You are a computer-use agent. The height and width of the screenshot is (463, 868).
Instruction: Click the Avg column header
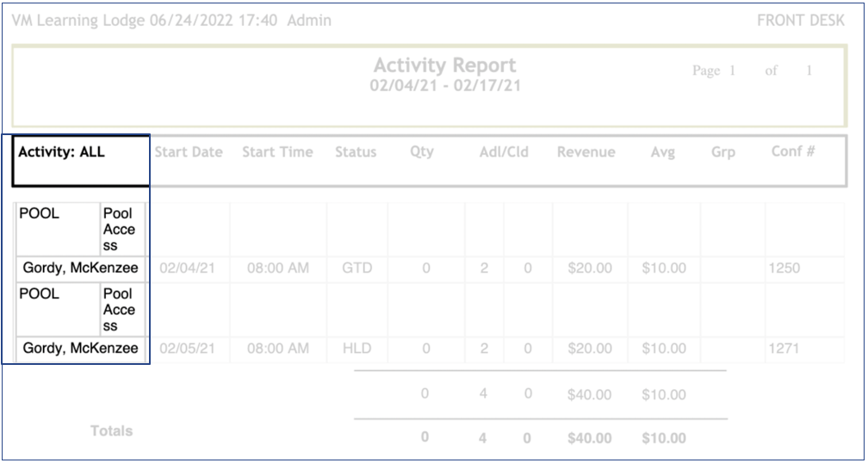[662, 152]
